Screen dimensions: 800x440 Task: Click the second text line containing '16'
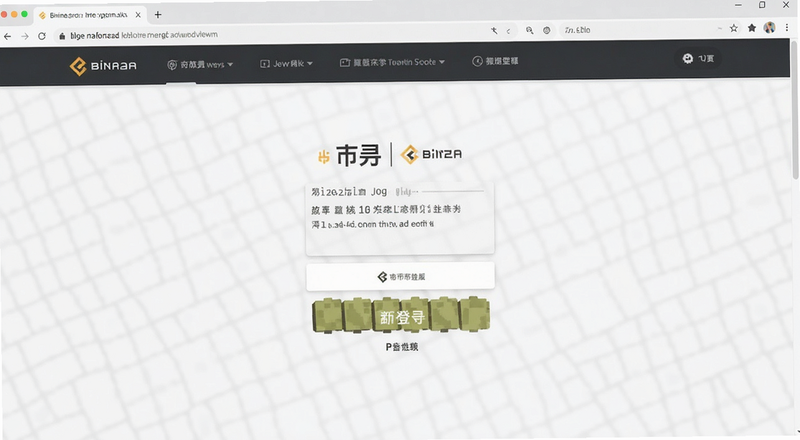coord(386,209)
